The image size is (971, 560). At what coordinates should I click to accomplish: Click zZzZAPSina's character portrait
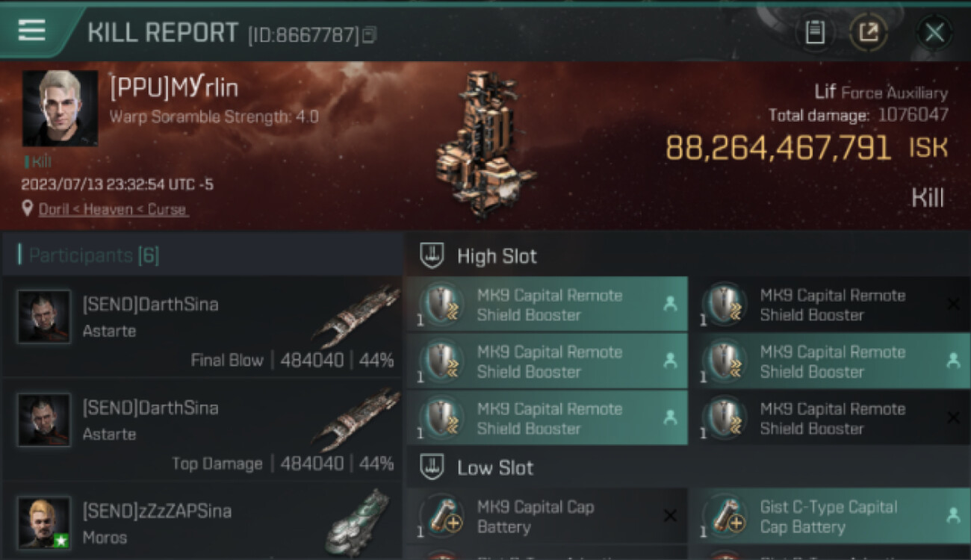44,523
